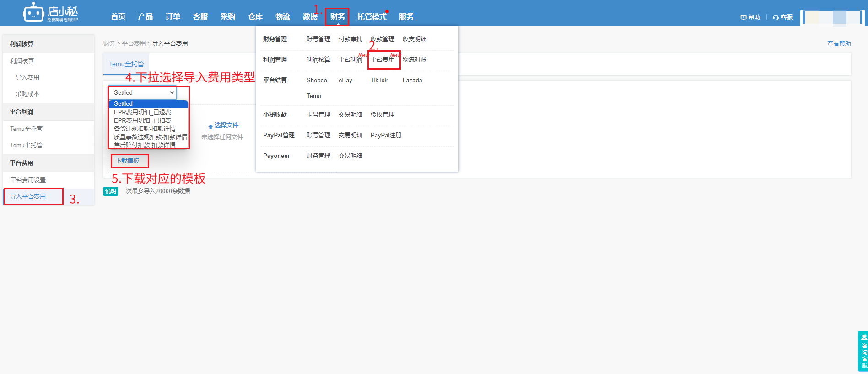This screenshot has height=374, width=868.
Task: Open the 数据 top navigation item
Action: [310, 16]
